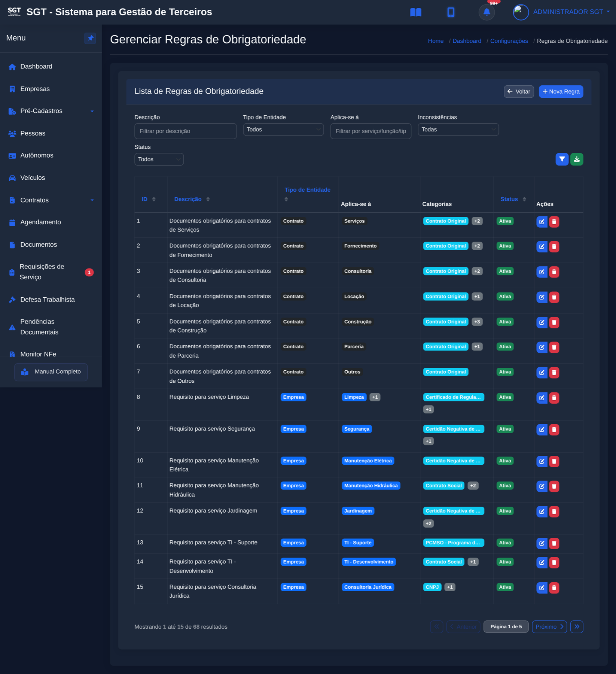Expand the Contratos submenu
Screen dimensions: 616x674
tap(51, 200)
